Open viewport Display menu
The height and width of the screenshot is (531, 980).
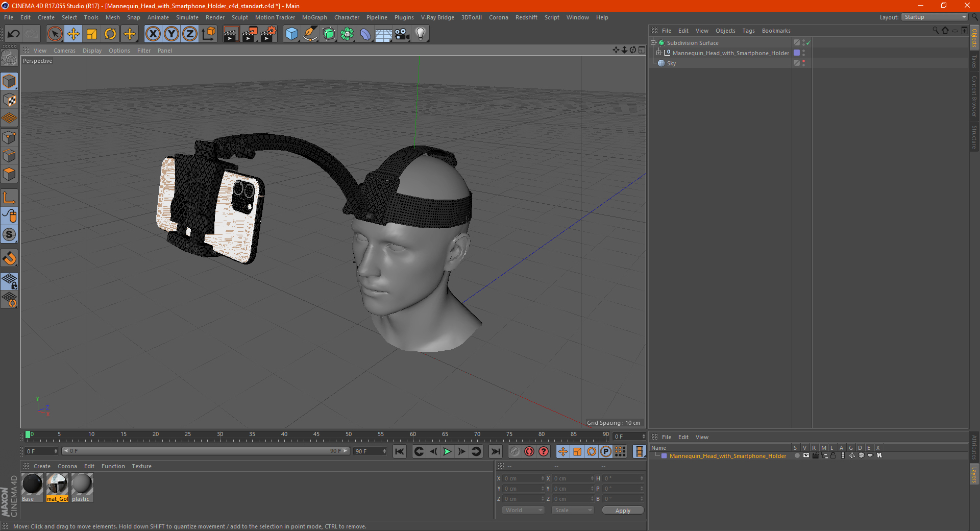[92, 51]
